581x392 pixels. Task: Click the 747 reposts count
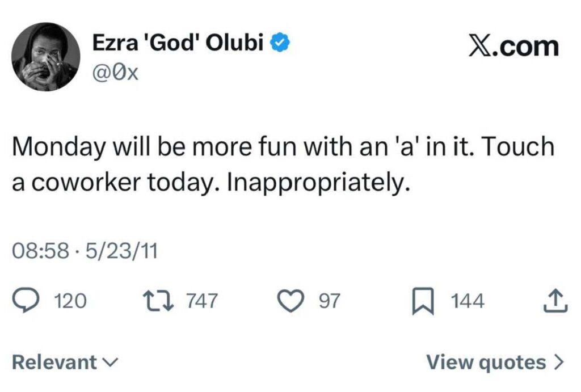(201, 301)
